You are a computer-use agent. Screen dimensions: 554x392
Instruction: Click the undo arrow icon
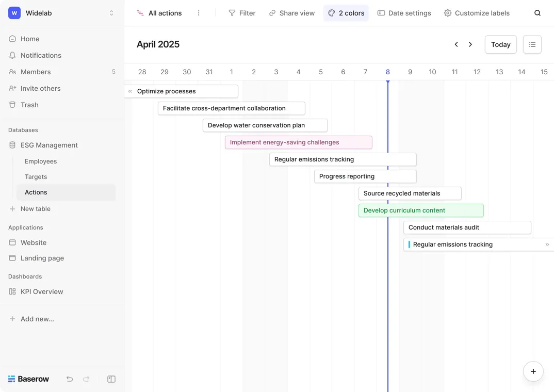click(70, 379)
